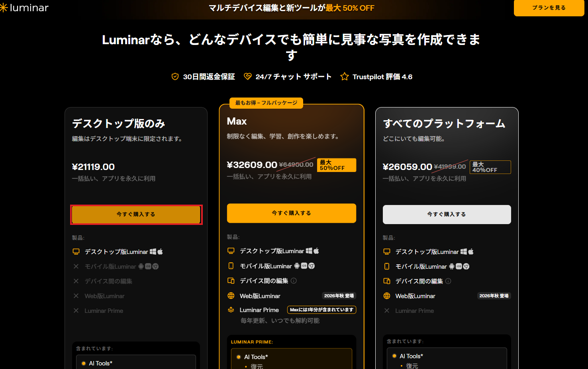588x369 pixels.
Task: Click the monitor icon in the デスクトップ版のみ card
Action: point(76,252)
